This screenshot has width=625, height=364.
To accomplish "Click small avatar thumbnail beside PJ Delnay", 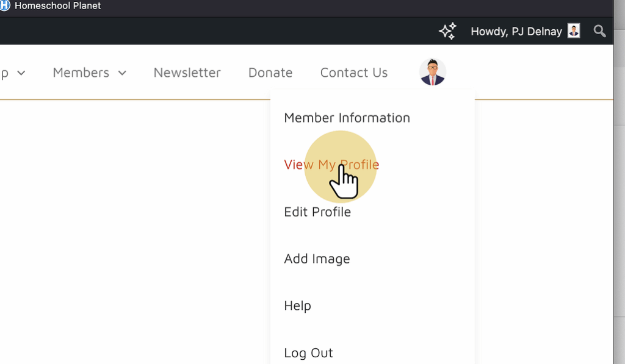I will click(x=574, y=31).
